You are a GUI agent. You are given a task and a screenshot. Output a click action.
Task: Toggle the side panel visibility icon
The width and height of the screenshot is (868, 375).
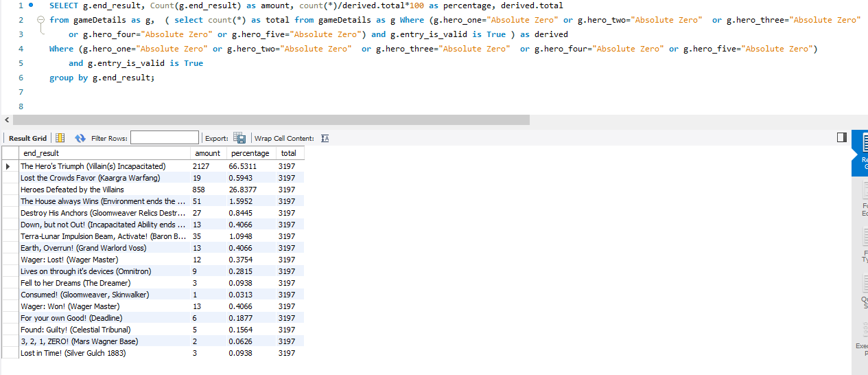click(x=842, y=138)
